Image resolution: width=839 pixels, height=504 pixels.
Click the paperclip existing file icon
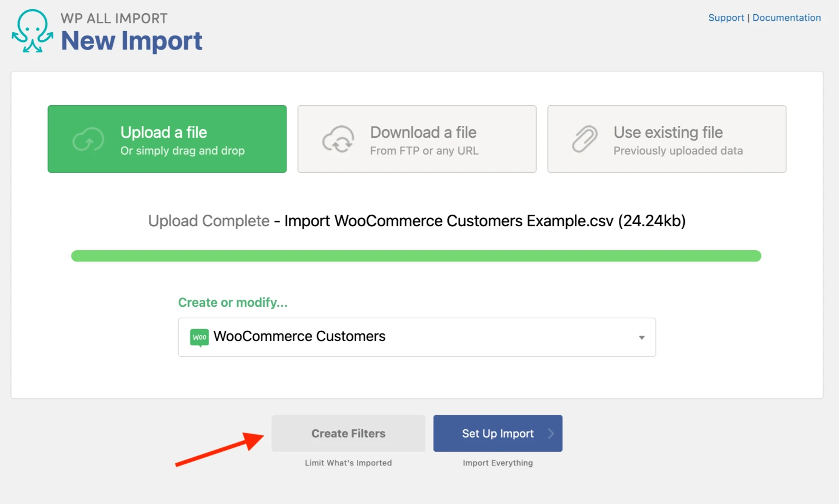(585, 139)
